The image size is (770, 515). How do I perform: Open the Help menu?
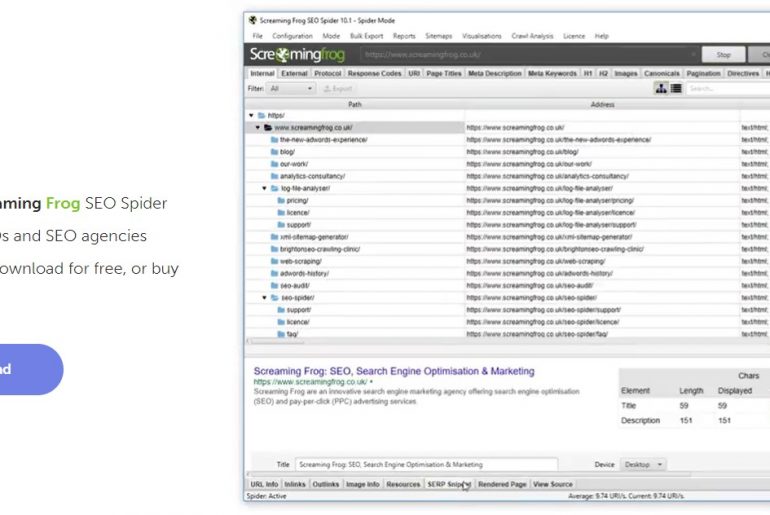click(x=602, y=36)
